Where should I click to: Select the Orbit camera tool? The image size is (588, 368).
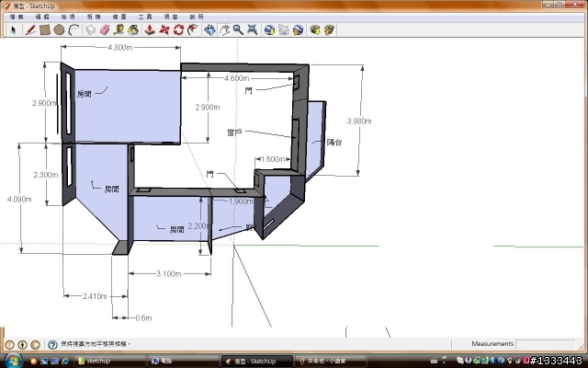pos(209,29)
